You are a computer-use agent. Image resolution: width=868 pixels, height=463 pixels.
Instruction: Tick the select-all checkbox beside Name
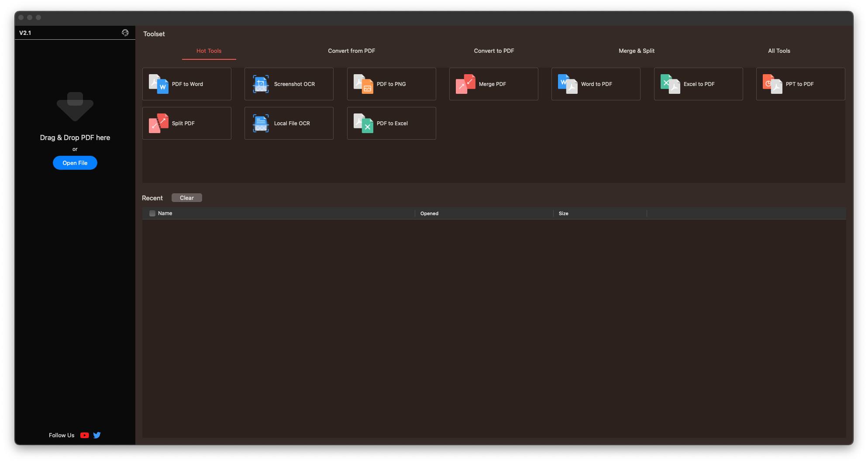coord(152,213)
